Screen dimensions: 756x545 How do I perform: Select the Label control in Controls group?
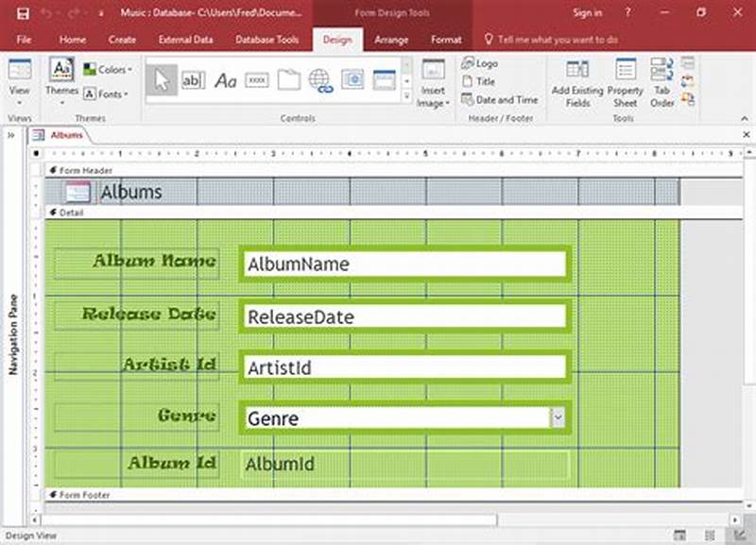225,81
